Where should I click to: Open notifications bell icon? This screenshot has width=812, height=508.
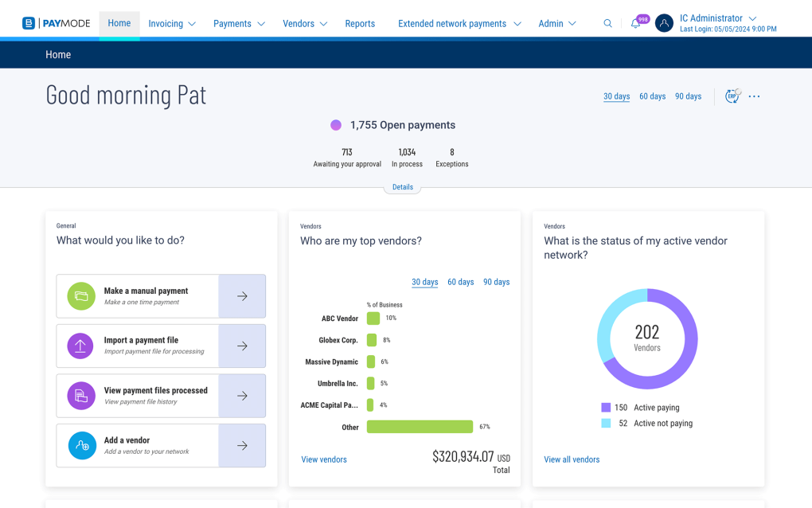tap(635, 24)
